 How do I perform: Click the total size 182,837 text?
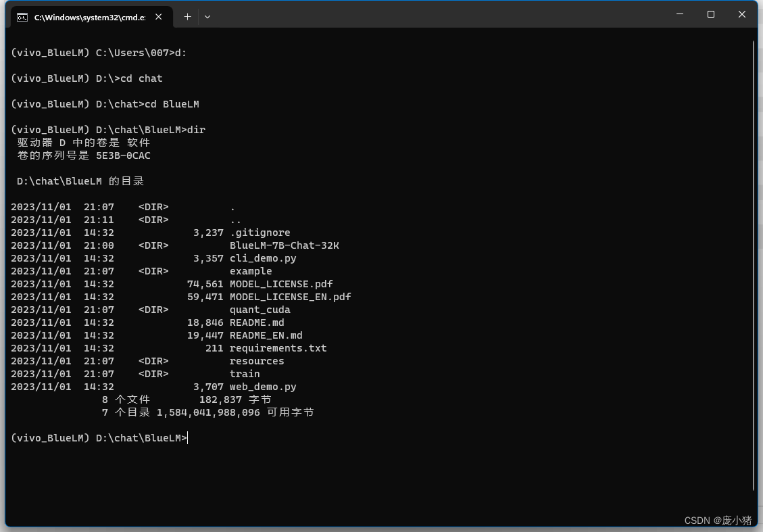pos(220,400)
